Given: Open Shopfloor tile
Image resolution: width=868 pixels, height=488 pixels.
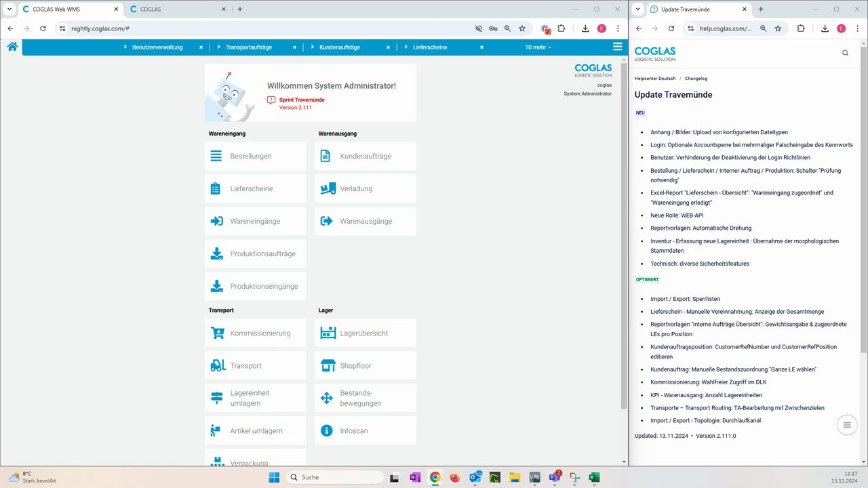Looking at the screenshot, I should coord(366,365).
